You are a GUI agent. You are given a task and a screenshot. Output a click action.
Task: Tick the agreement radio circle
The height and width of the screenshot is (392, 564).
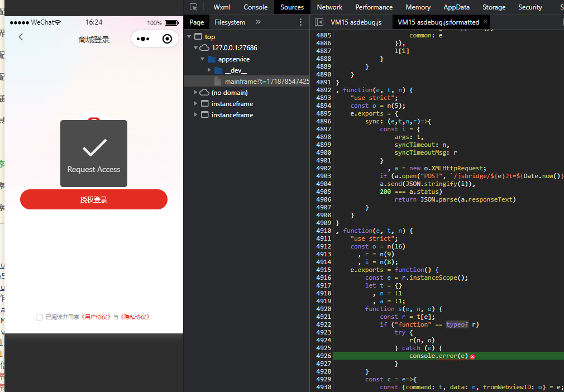click(x=39, y=317)
